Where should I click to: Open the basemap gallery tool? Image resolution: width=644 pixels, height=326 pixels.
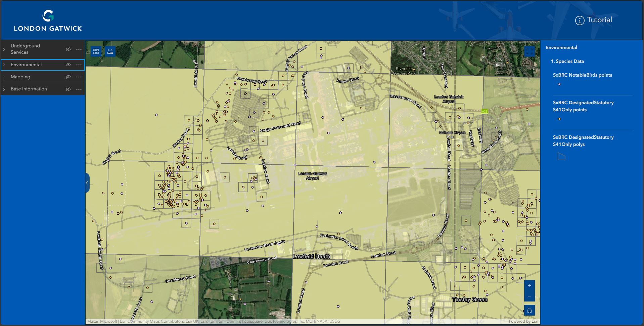pyautogui.click(x=96, y=51)
